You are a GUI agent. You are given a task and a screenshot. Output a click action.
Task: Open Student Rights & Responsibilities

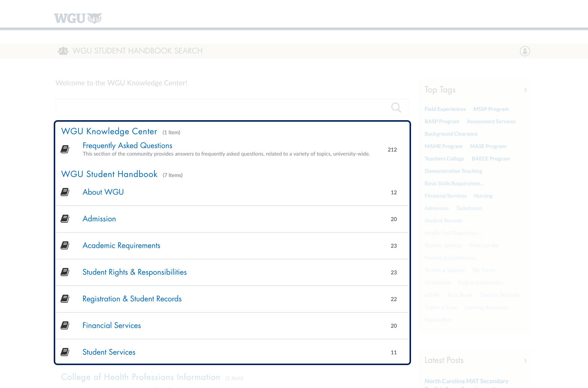click(135, 272)
